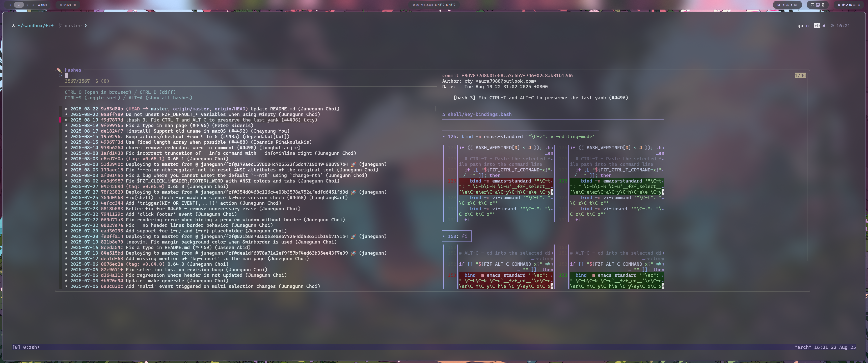Image resolution: width=868 pixels, height=363 pixels.
Task: Click the clock icon beside 16:21 in the prompt
Action: (x=832, y=26)
